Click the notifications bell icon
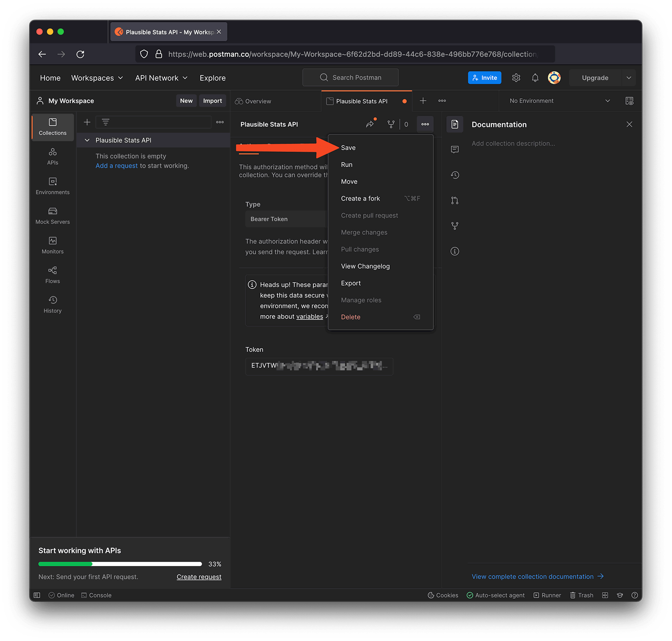The image size is (672, 641). coord(535,78)
